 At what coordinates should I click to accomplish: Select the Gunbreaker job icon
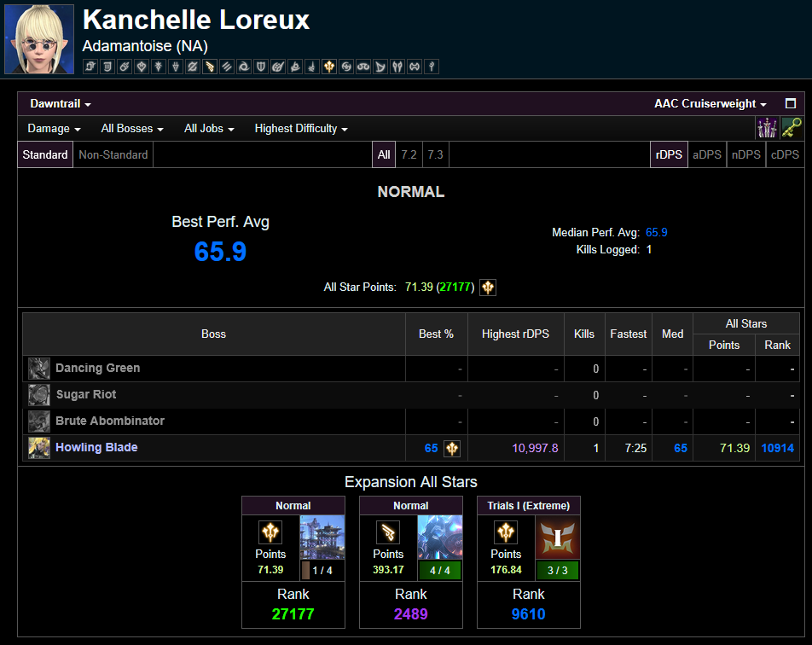(193, 67)
